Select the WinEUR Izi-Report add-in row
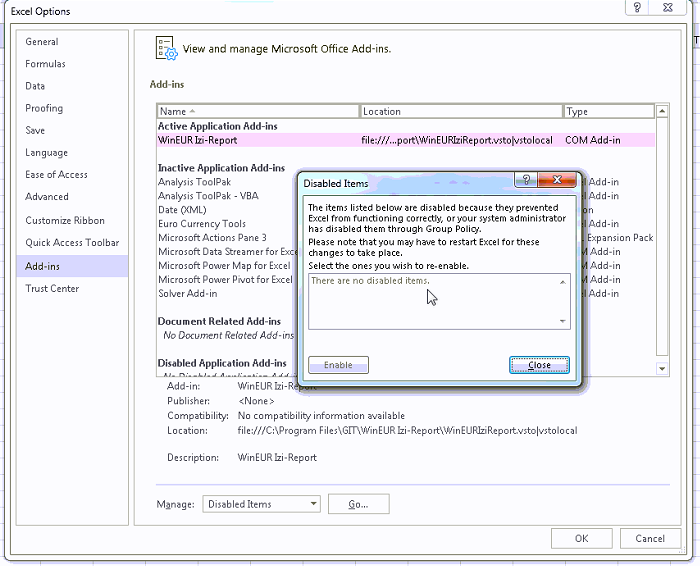This screenshot has height=566, width=700. (406, 140)
